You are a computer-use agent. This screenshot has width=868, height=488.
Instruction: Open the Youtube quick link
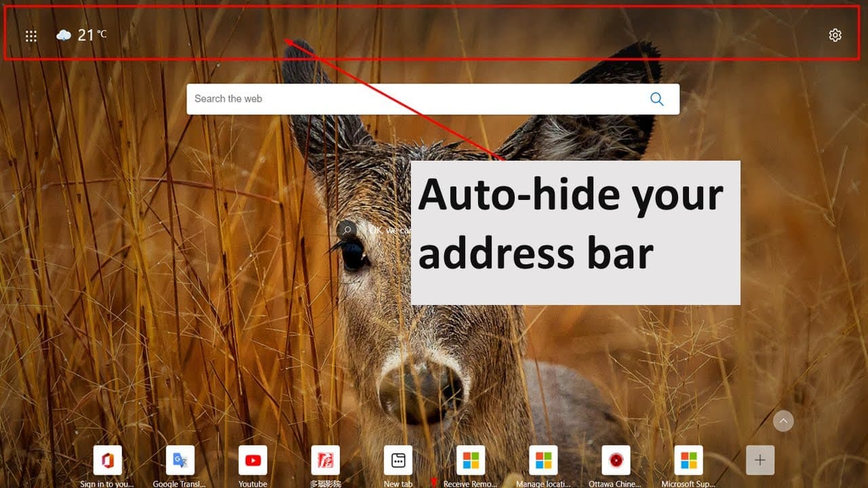point(252,460)
